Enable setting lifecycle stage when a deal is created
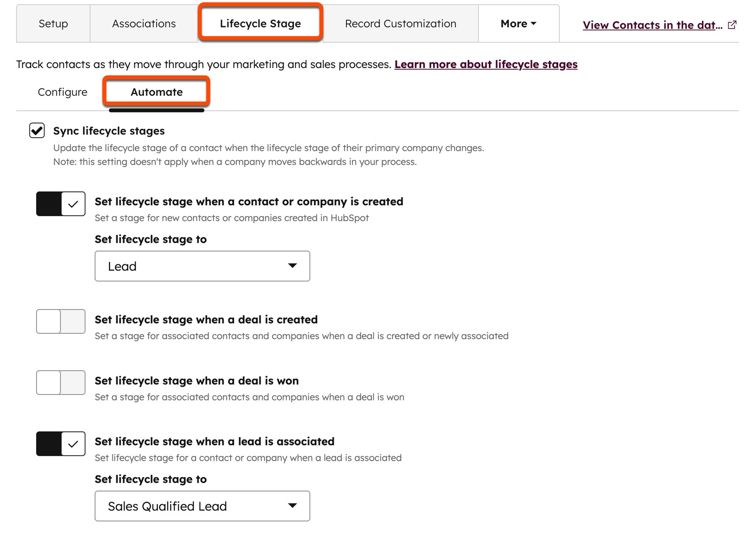Viewport: 756px width, 536px height. pyautogui.click(x=60, y=322)
